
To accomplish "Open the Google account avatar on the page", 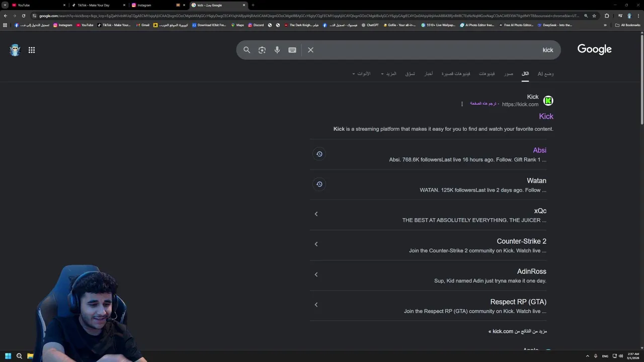I will point(15,50).
